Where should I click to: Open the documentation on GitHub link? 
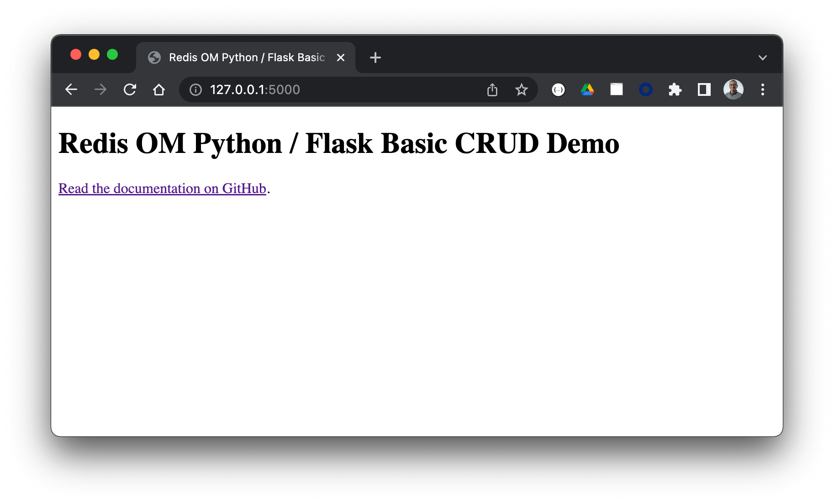[x=162, y=188]
